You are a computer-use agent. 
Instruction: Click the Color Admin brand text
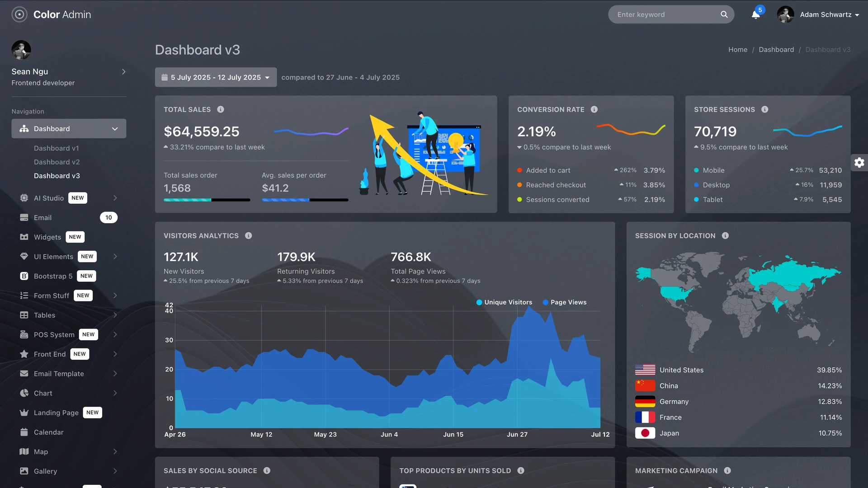tap(62, 14)
